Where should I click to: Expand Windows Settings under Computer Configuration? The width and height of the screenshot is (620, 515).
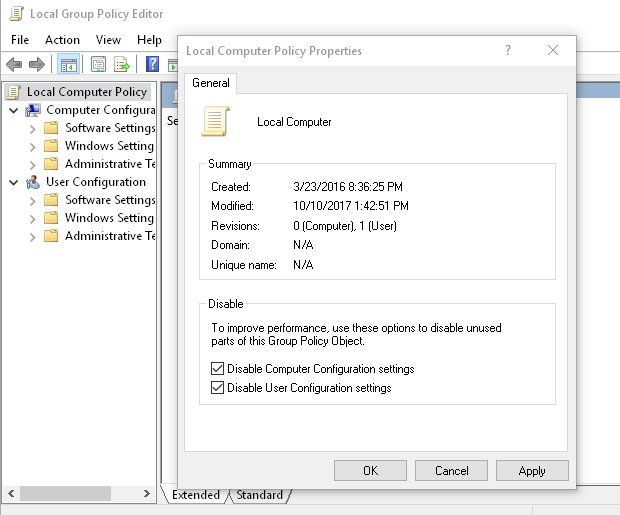coord(32,147)
